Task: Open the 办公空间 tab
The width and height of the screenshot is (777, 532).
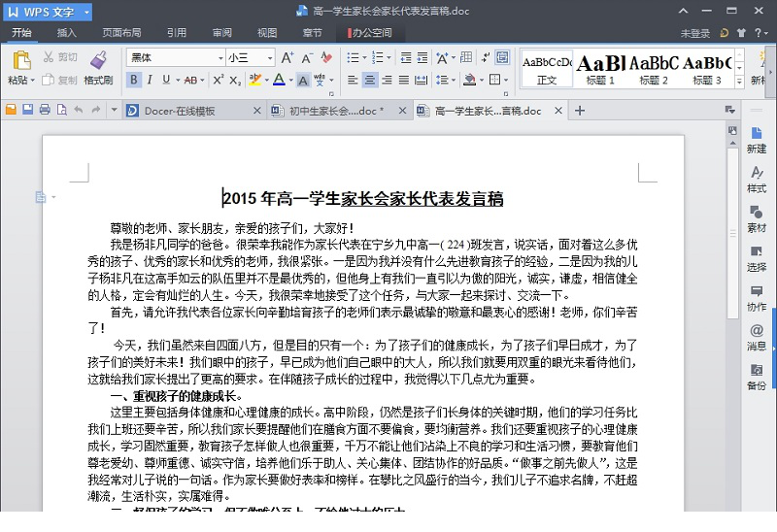Action: coord(370,33)
